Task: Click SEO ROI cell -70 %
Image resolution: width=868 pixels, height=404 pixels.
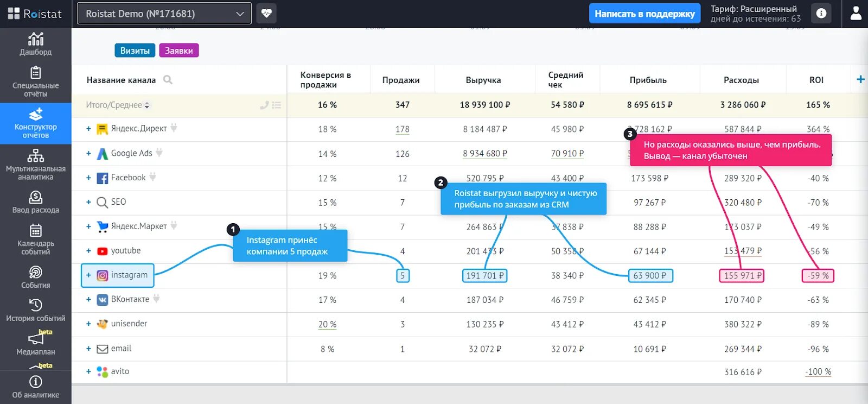Action: coord(818,203)
